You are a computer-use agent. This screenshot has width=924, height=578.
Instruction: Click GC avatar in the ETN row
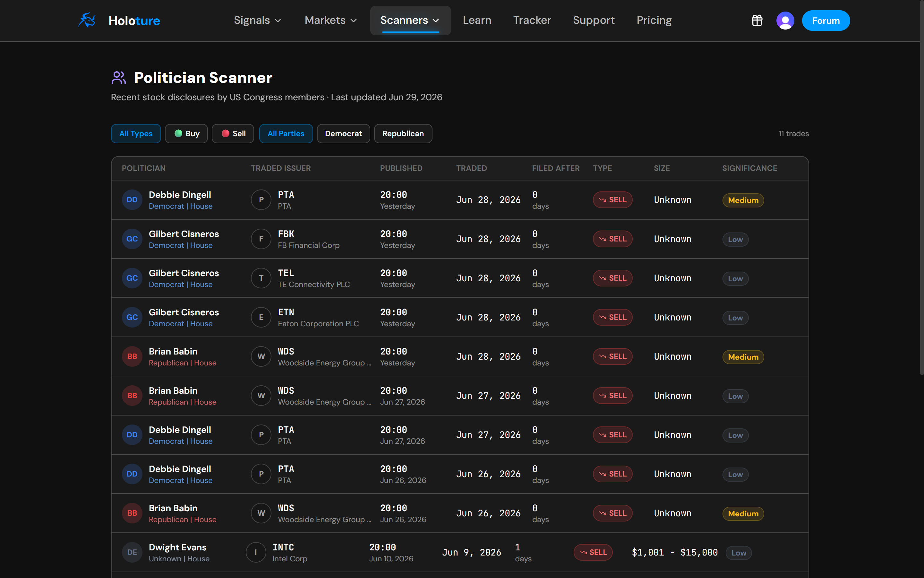click(132, 317)
